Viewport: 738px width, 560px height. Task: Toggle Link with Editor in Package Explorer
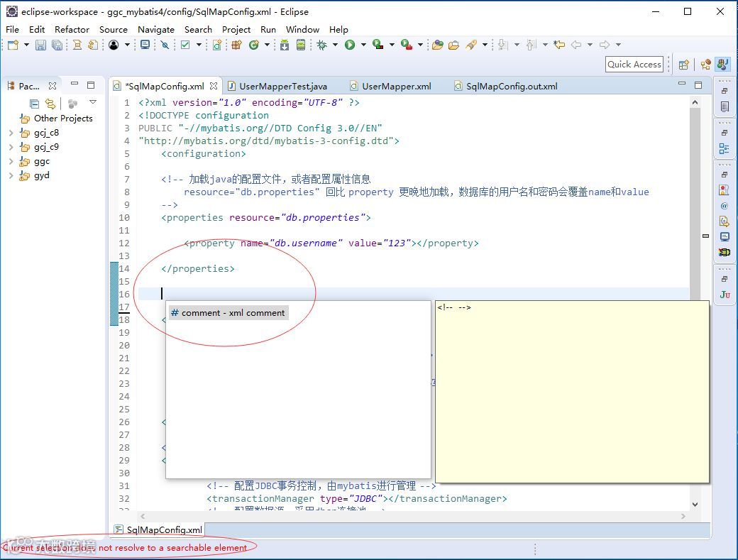50,103
